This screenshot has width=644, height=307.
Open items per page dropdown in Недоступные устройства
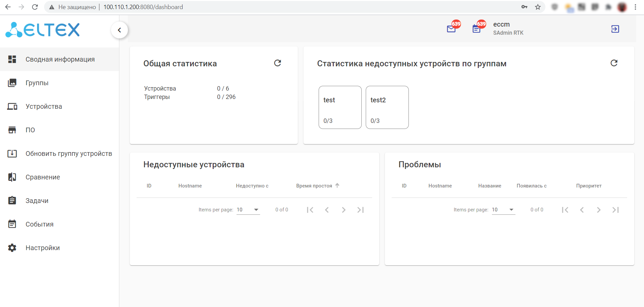click(x=248, y=210)
